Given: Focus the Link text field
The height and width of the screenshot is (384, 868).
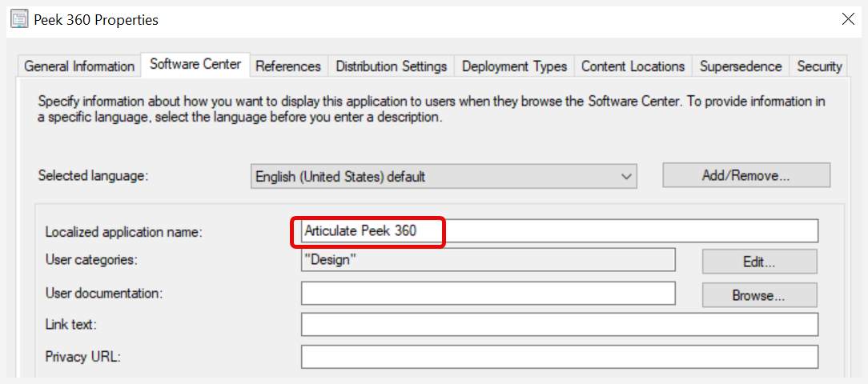Looking at the screenshot, I should (560, 325).
